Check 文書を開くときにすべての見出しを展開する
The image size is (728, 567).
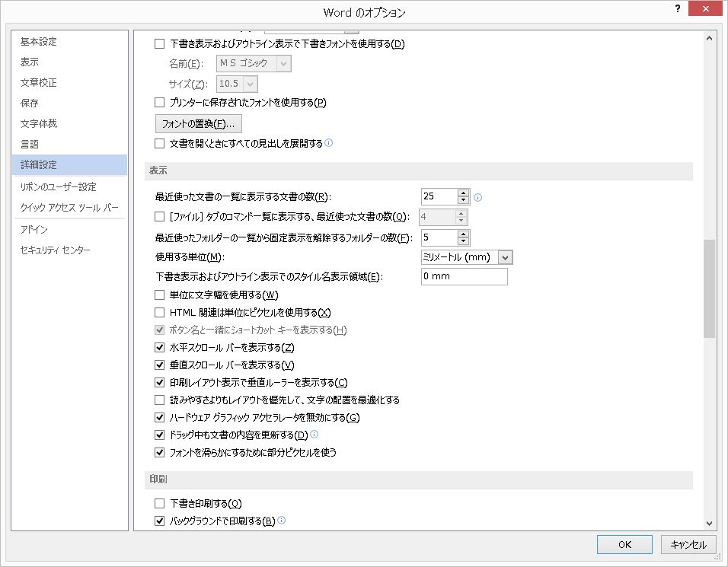point(159,144)
